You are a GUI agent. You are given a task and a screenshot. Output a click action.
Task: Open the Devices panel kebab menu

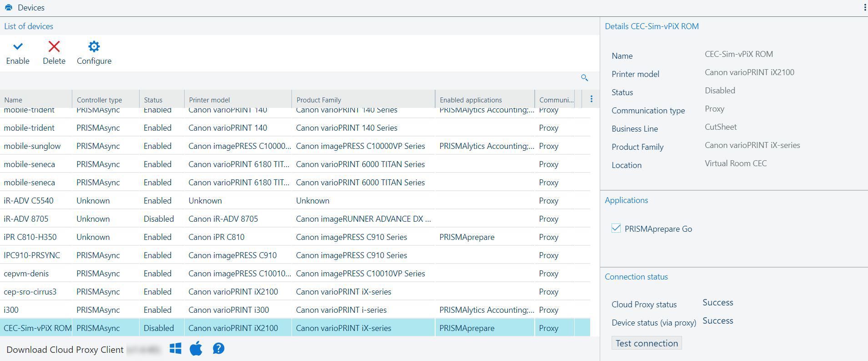pos(864,8)
